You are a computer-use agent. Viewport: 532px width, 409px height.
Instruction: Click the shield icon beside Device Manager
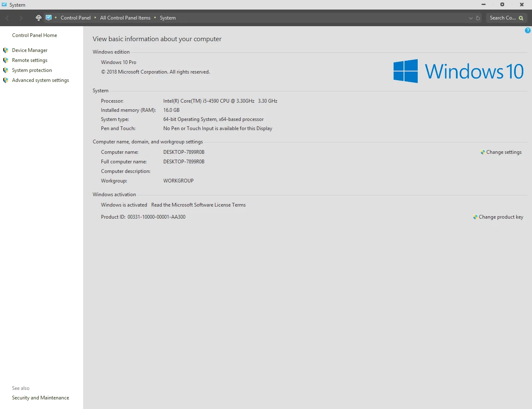tap(5, 50)
